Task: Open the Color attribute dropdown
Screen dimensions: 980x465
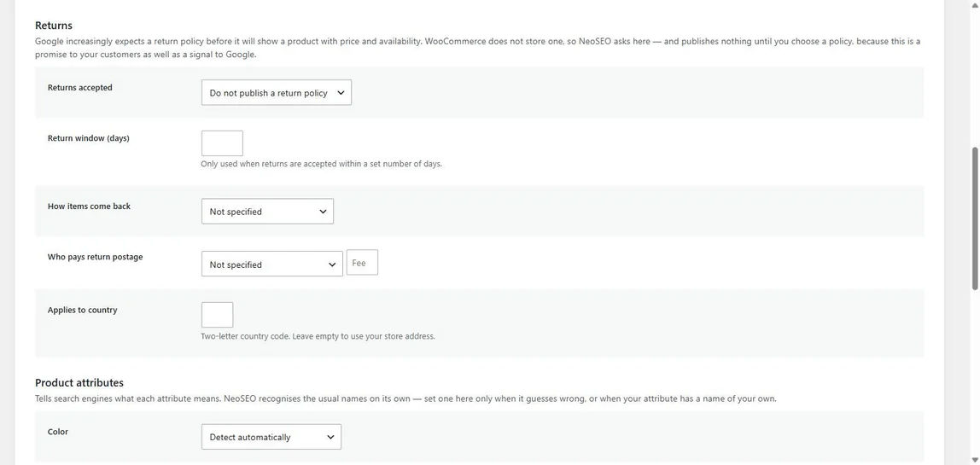Action: pyautogui.click(x=271, y=437)
